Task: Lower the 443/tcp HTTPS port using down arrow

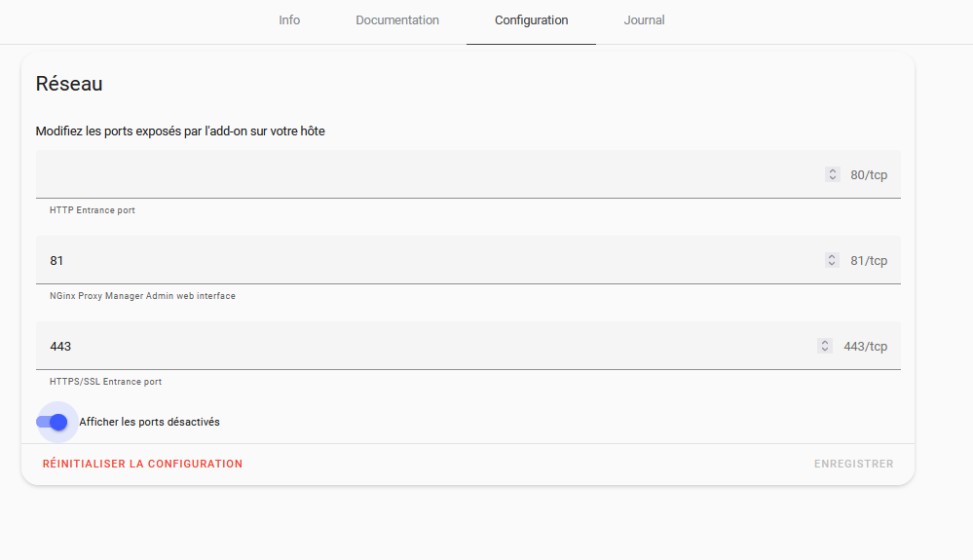Action: (x=825, y=350)
